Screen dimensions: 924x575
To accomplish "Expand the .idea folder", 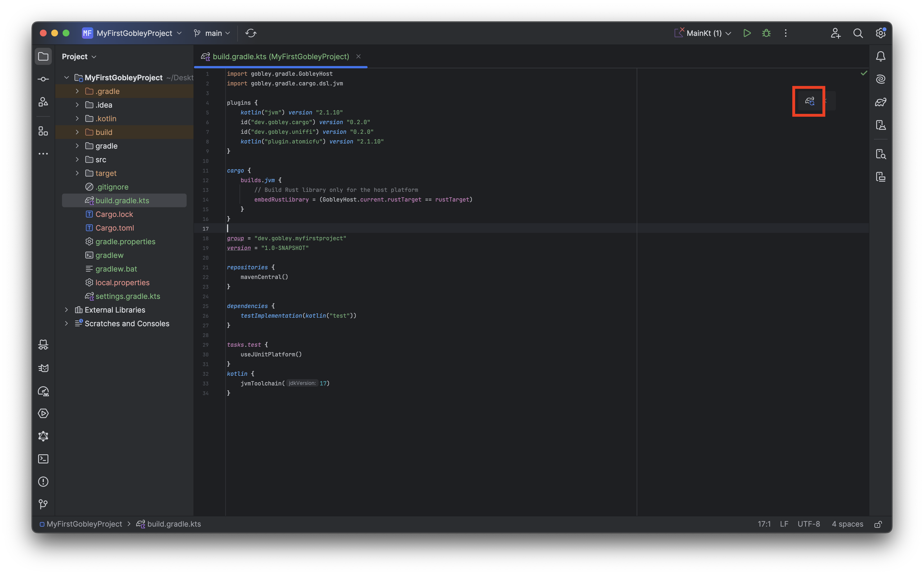I will [x=77, y=105].
